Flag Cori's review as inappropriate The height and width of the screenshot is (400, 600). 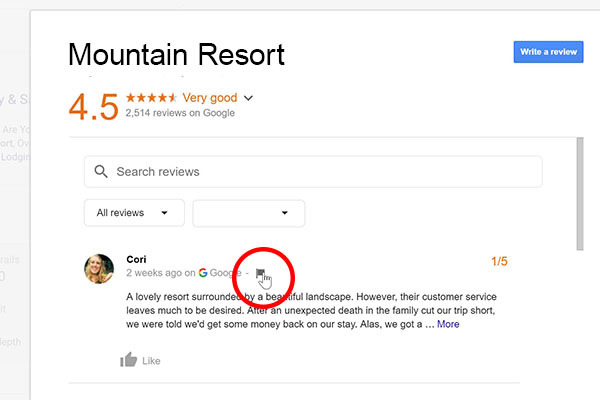pos(259,272)
